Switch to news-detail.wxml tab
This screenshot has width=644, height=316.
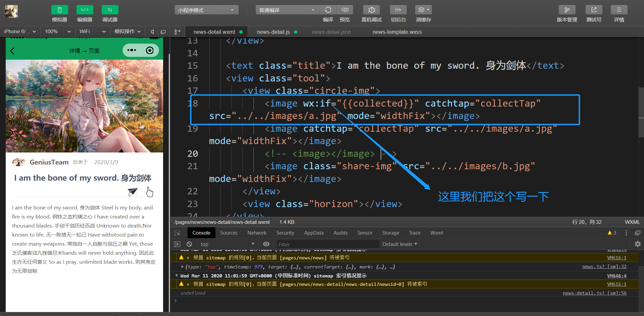pos(217,32)
